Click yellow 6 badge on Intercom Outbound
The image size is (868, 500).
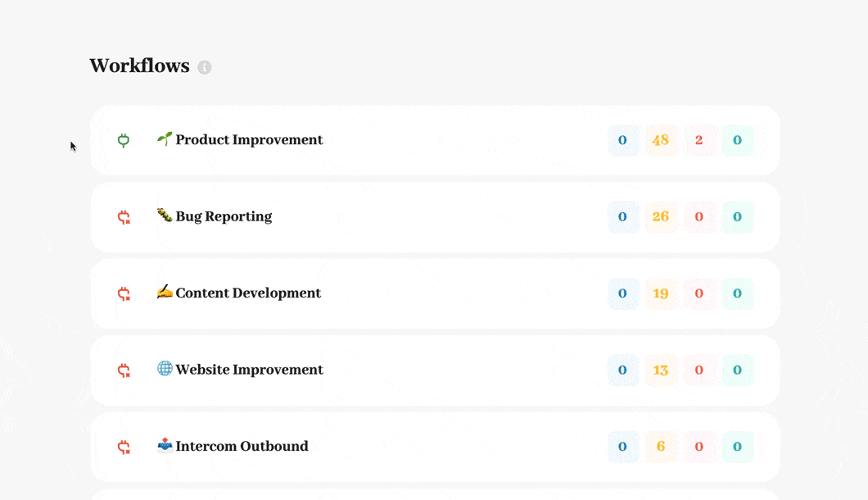pyautogui.click(x=661, y=447)
